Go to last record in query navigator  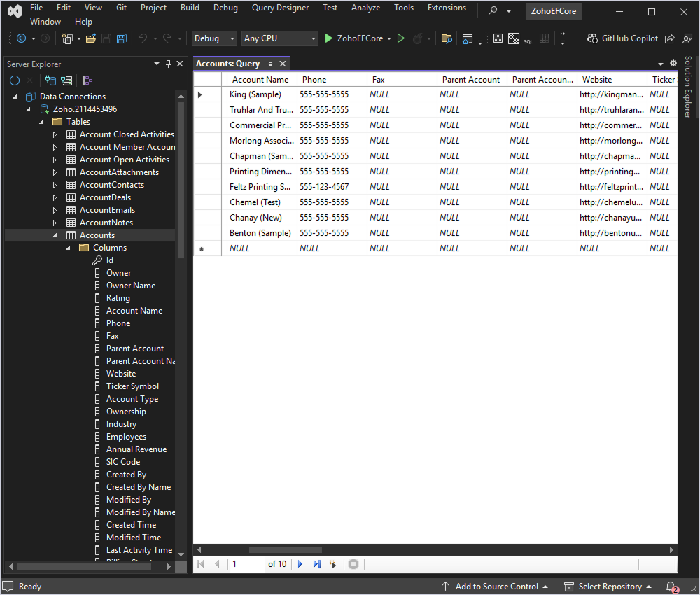(316, 564)
